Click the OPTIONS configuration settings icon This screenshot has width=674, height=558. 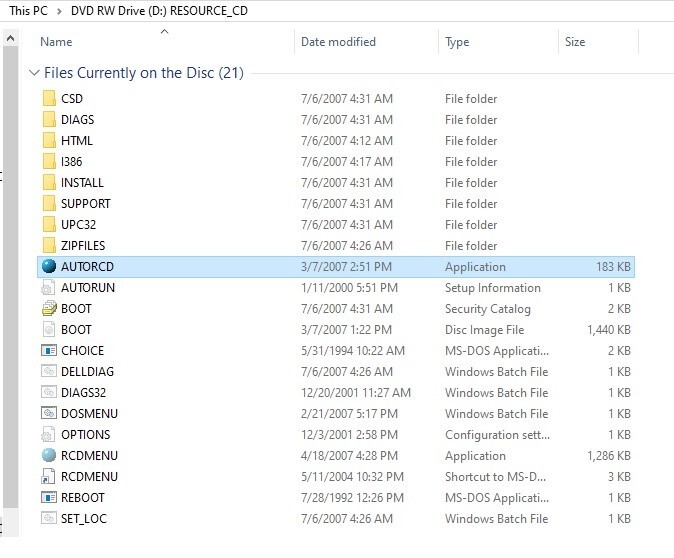point(48,435)
